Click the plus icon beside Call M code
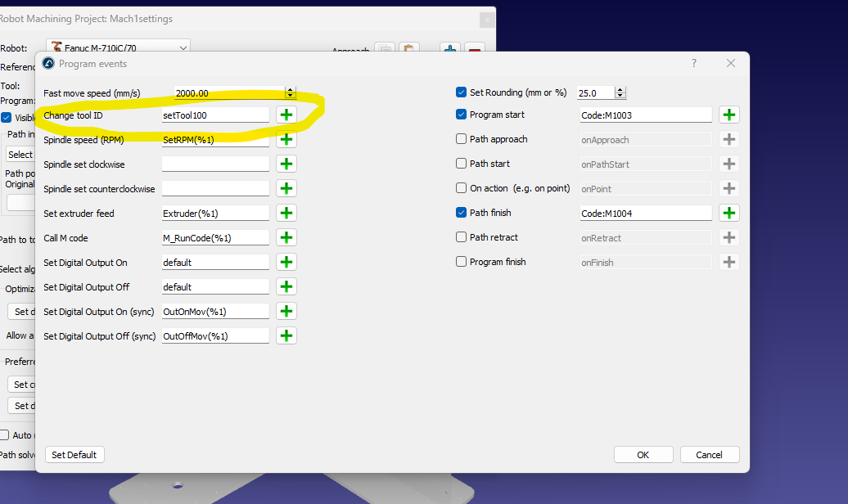848x504 pixels. pos(286,238)
